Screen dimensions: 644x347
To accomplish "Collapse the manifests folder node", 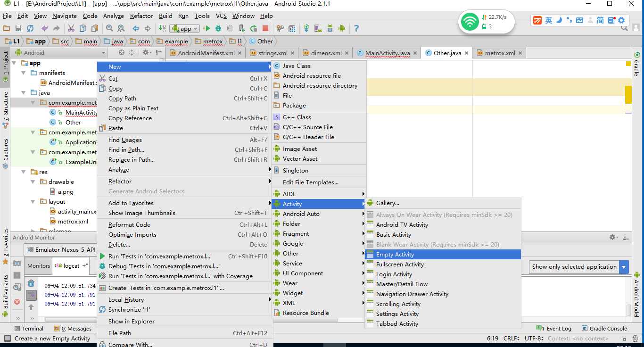I will (24, 73).
